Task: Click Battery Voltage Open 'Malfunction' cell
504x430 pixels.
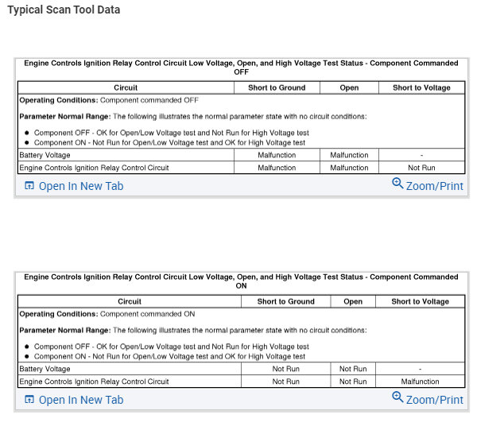Action: (349, 155)
